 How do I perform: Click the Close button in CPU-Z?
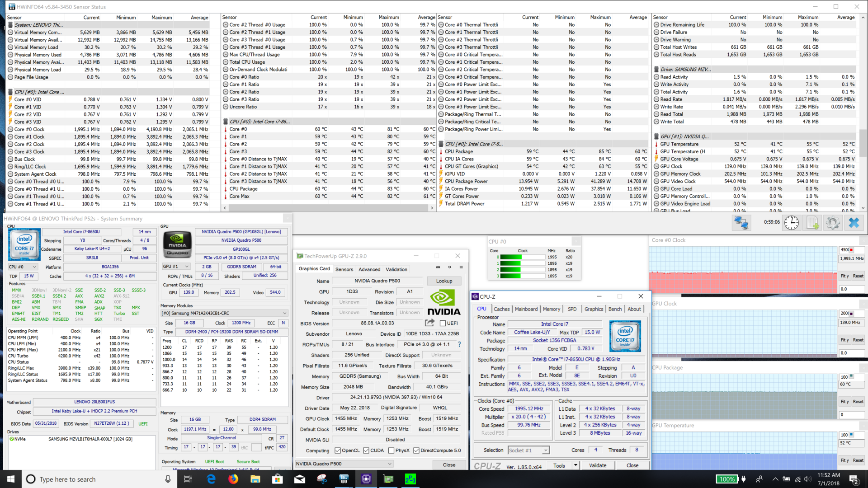tap(632, 465)
